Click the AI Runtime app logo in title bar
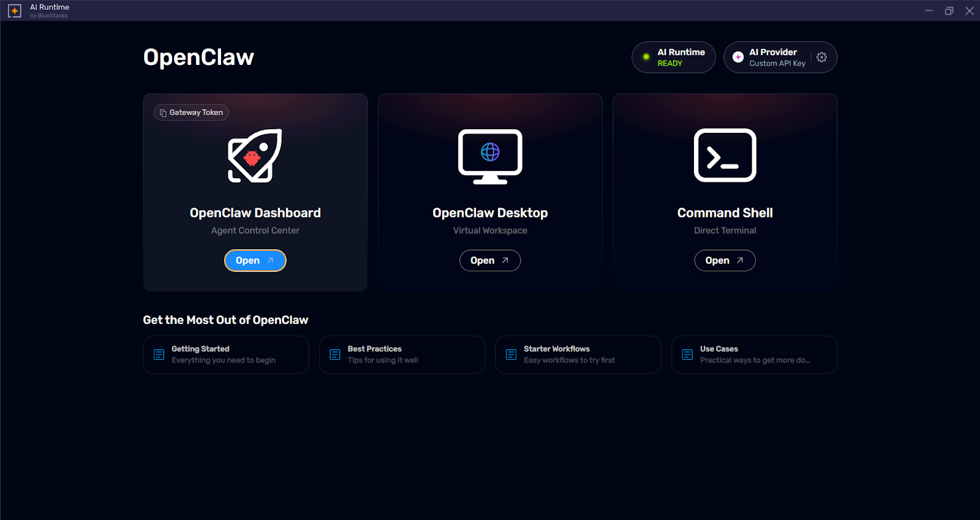 (x=15, y=10)
